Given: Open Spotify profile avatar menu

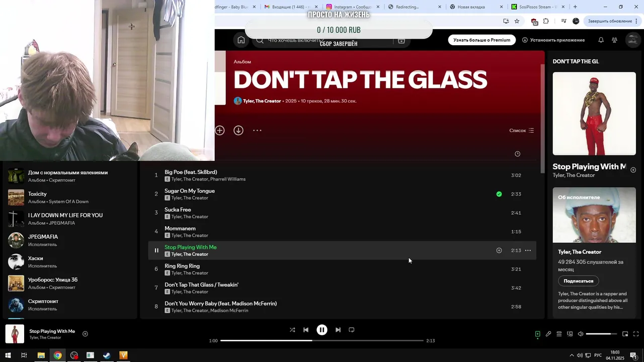Looking at the screenshot, I should click(632, 40).
